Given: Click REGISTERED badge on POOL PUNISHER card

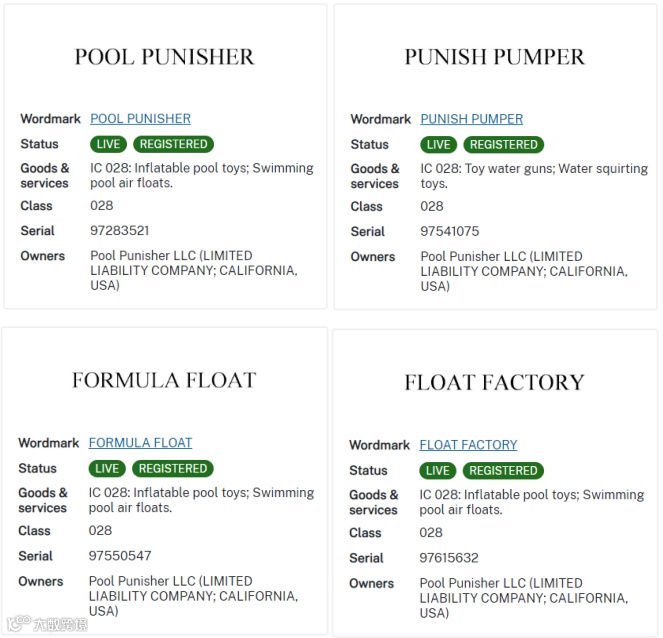Looking at the screenshot, I should coord(173,144).
